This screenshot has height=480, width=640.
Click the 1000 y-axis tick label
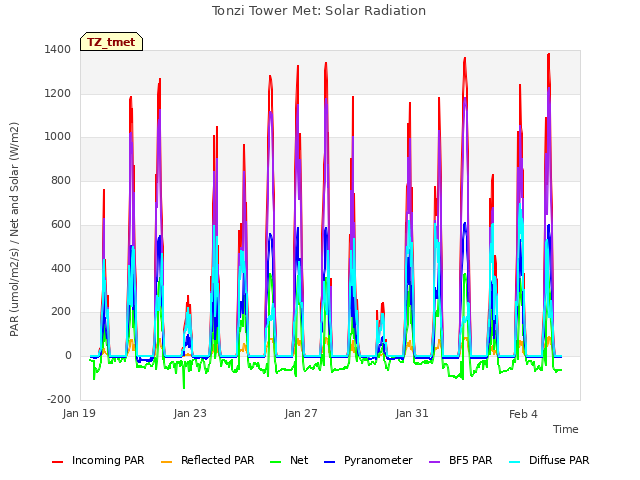[58, 137]
